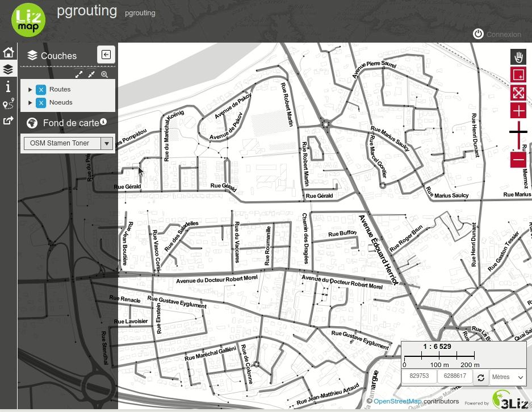Open the Mètres units dropdown
Viewport: 532px width, 412px height.
[508, 377]
